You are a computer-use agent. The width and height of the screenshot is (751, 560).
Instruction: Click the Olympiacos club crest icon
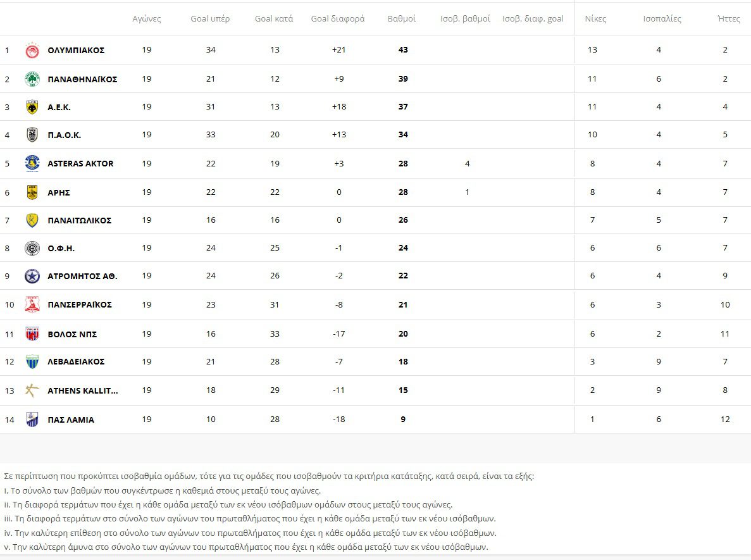(x=32, y=51)
